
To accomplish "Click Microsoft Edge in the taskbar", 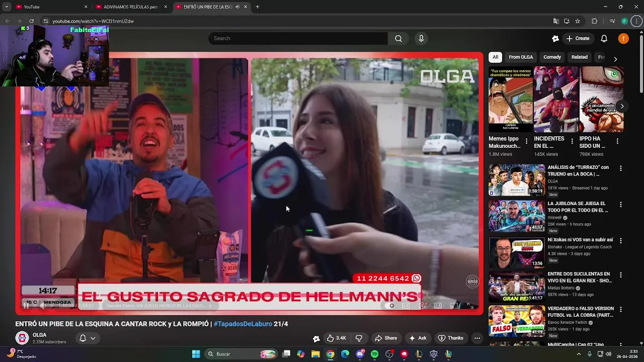I will pos(345,354).
